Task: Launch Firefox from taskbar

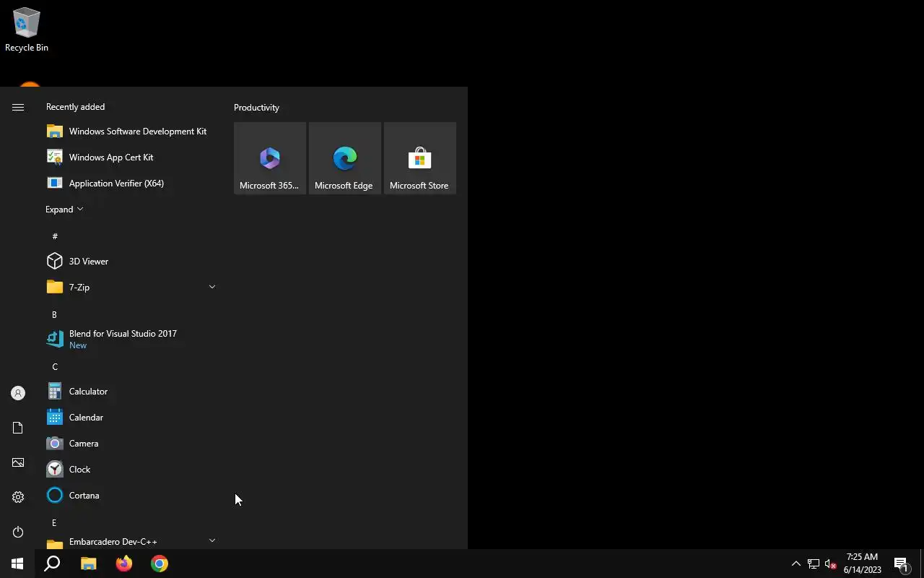Action: [124, 564]
